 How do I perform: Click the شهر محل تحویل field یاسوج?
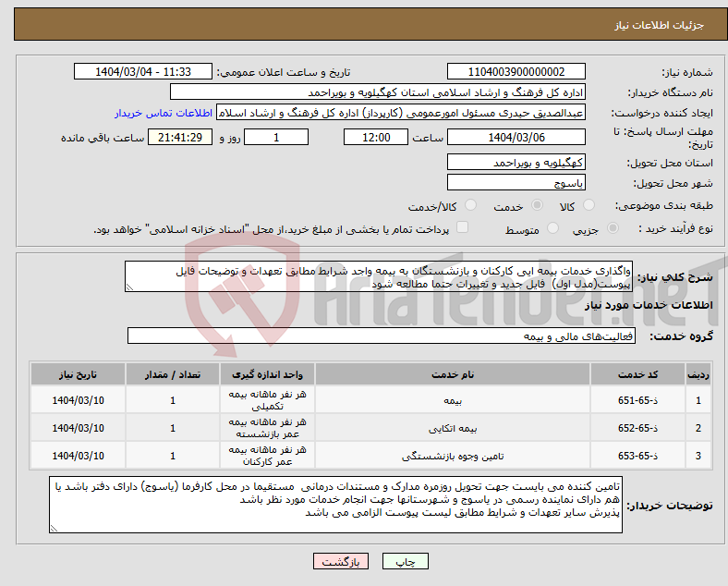(x=516, y=182)
